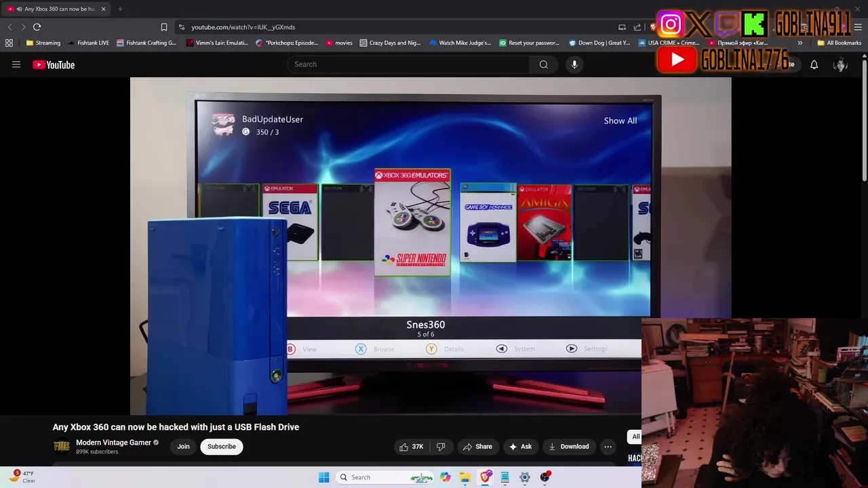Image resolution: width=868 pixels, height=488 pixels.
Task: Click the video player to pause
Action: point(431,245)
